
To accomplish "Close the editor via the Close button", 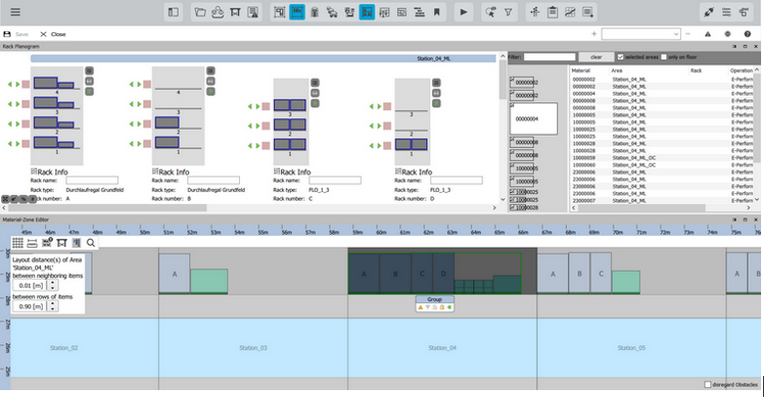I will (53, 34).
